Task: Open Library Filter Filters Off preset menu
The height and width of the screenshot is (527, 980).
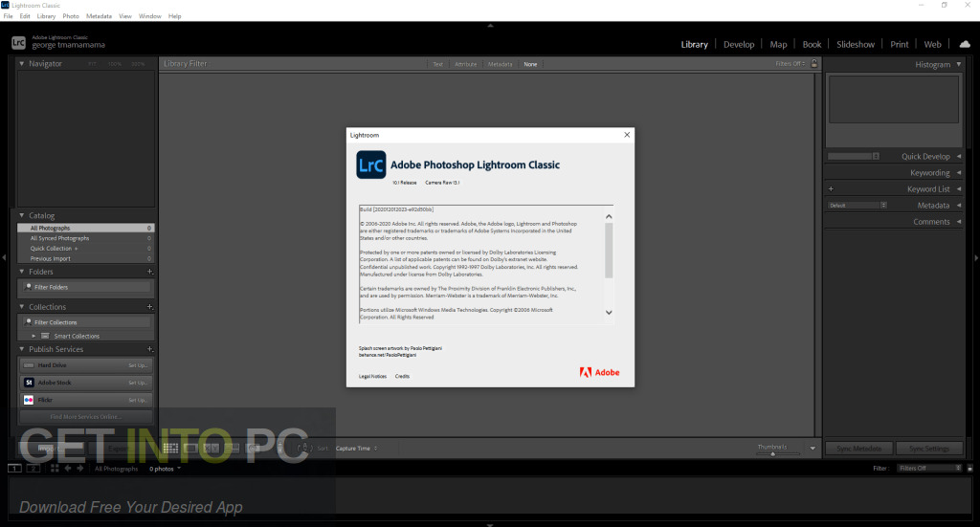Action: [791, 64]
